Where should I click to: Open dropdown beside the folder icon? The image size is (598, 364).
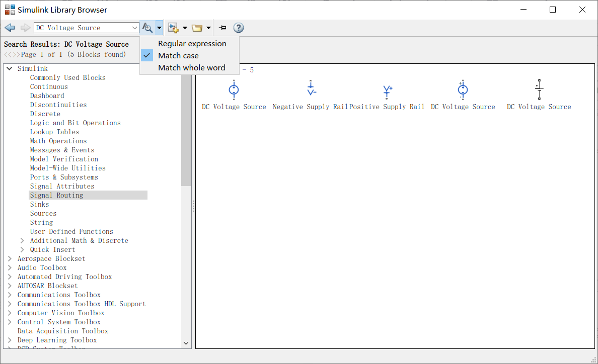pos(208,28)
